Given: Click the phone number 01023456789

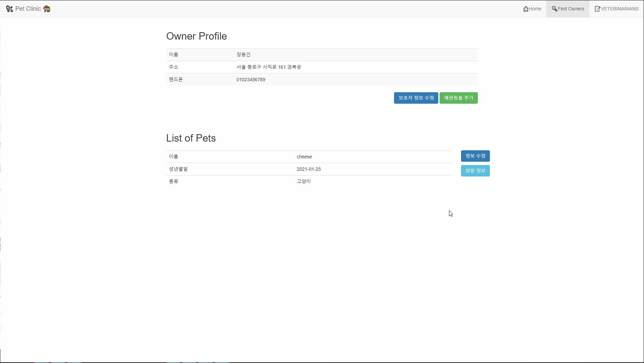Looking at the screenshot, I should (251, 80).
